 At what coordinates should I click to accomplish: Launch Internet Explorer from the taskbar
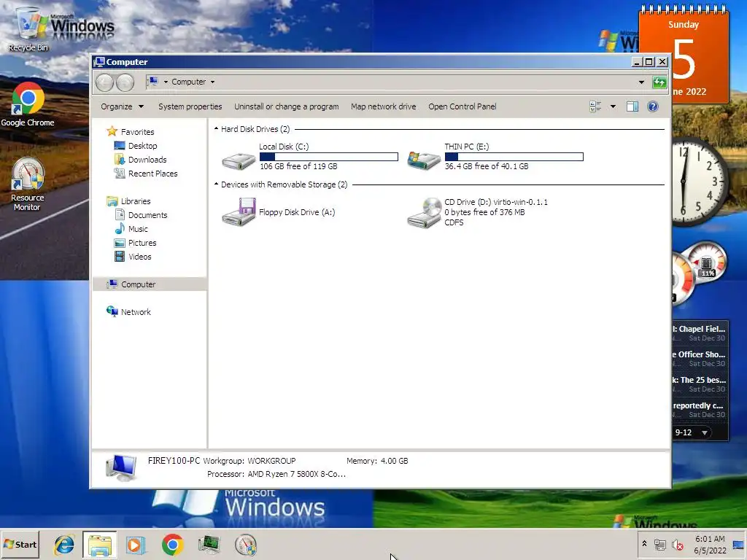[x=64, y=545]
